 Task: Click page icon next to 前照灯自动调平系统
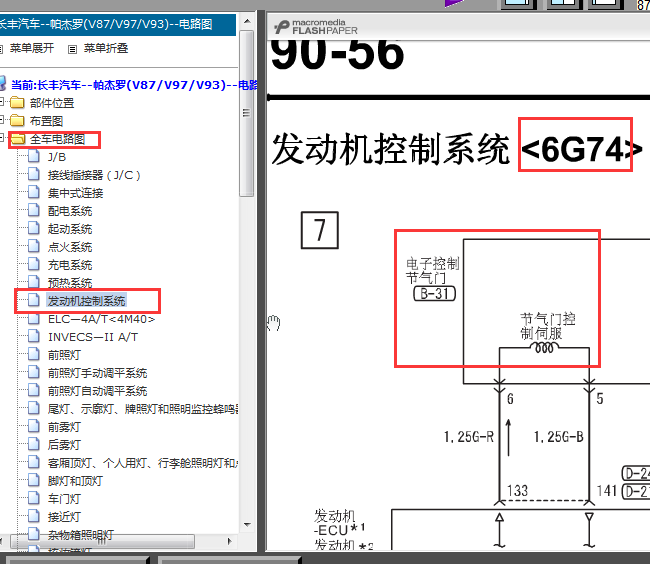tap(34, 390)
